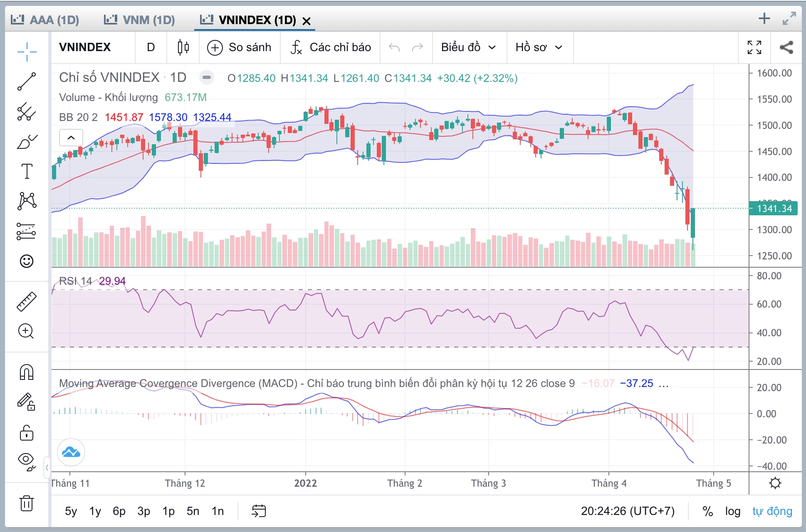Click the fullscreen mode icon

click(754, 47)
